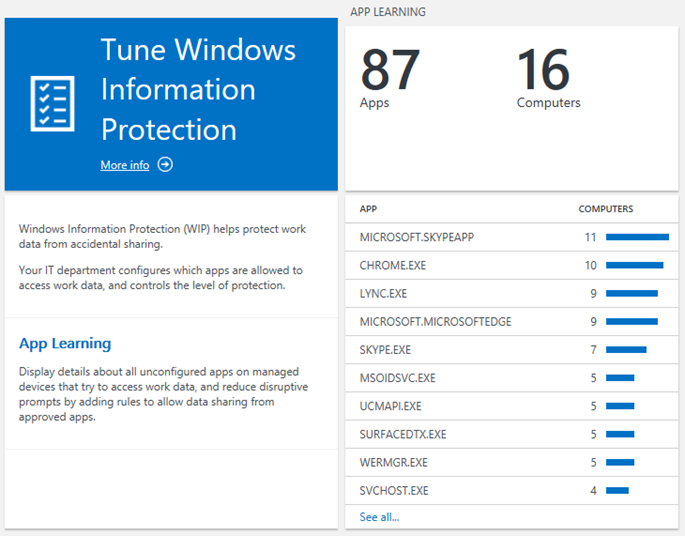
Task: Pick WERMGR.EXE from the list
Action: (393, 462)
